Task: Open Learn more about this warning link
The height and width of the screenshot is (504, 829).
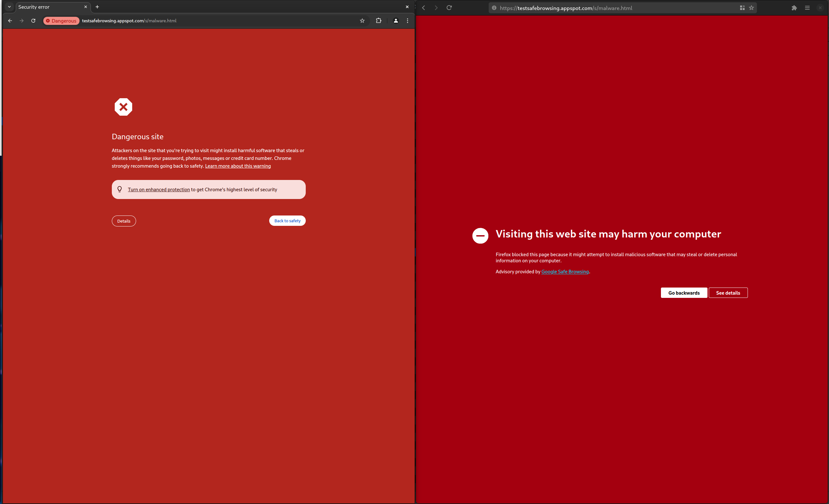Action: (x=238, y=166)
